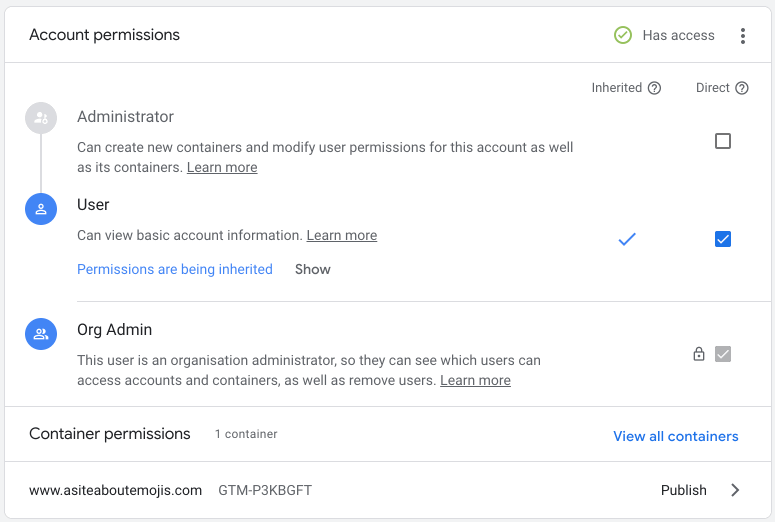Select the www.asiteaboutemojis.com container row
The image size is (775, 522).
[116, 490]
